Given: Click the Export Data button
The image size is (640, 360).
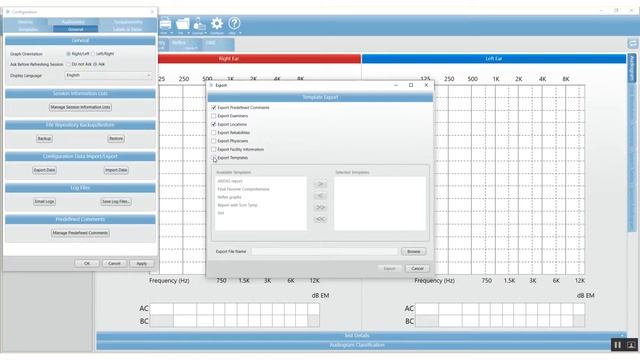Looking at the screenshot, I should coord(44,170).
